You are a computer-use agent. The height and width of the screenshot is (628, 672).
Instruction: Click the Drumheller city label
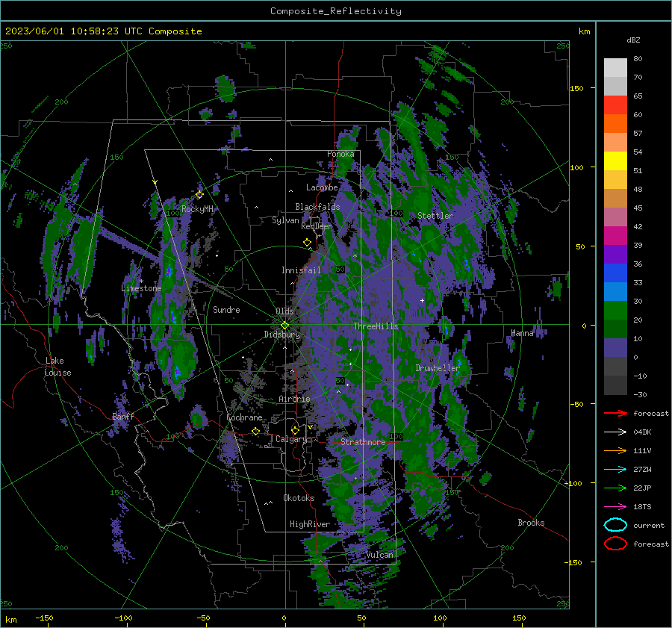click(438, 368)
